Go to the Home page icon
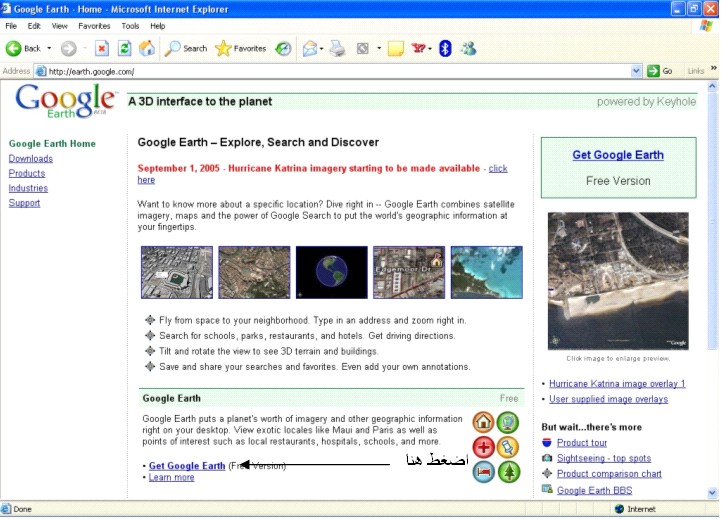 147,48
